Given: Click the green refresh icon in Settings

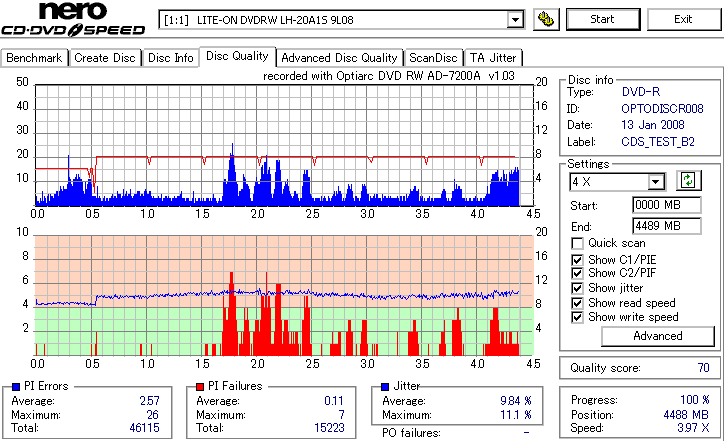Looking at the screenshot, I should point(688,181).
